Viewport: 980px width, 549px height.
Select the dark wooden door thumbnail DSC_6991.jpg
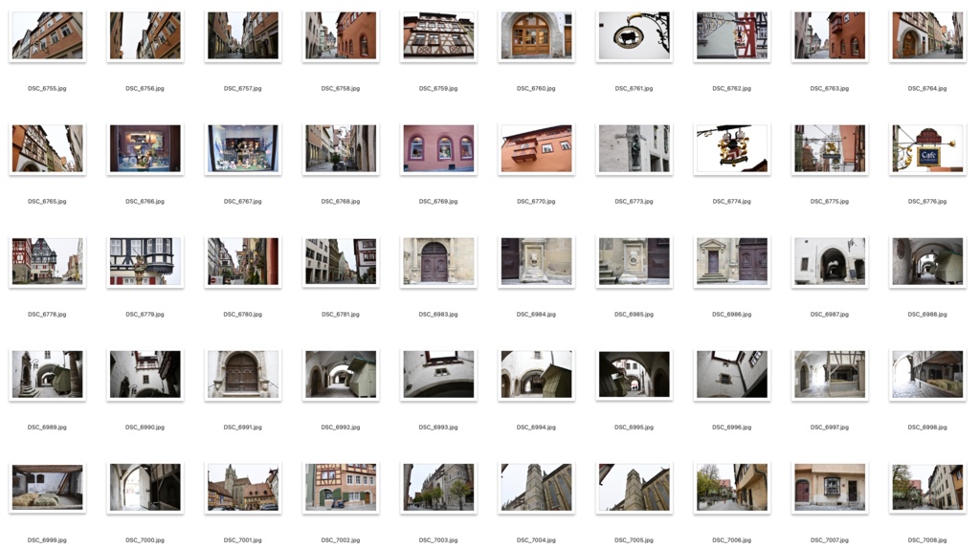[x=243, y=374]
